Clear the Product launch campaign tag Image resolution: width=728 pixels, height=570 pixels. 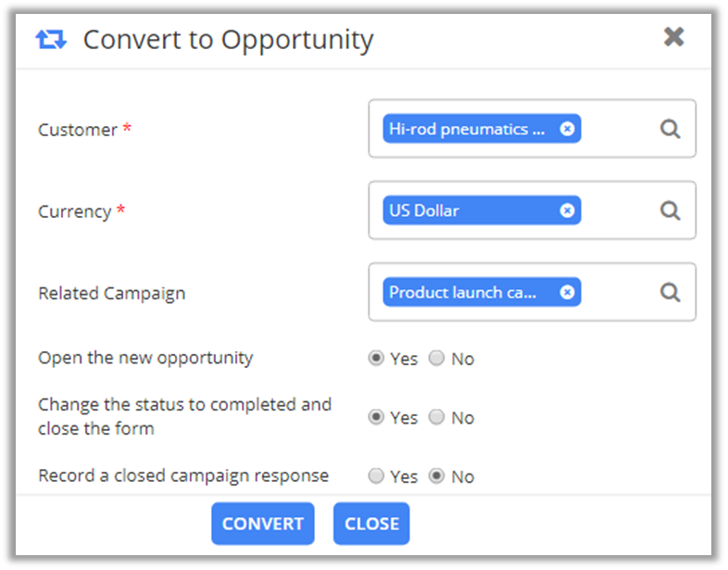click(567, 292)
